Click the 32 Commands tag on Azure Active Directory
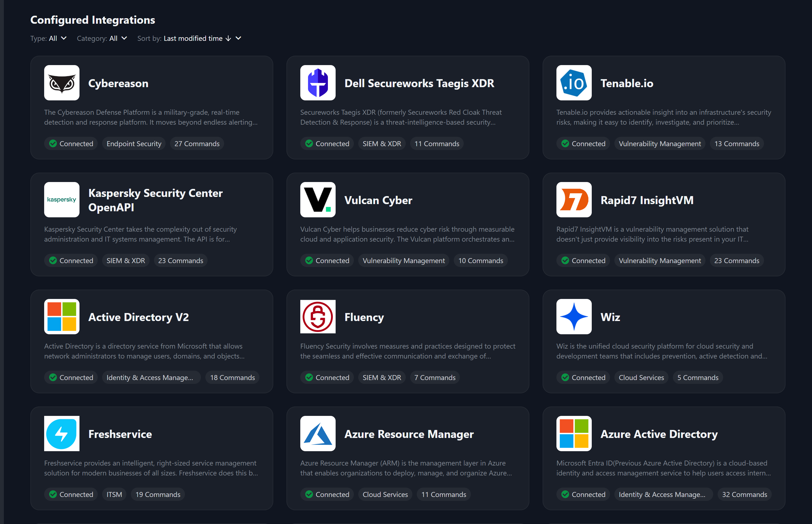This screenshot has height=524, width=812. point(744,494)
